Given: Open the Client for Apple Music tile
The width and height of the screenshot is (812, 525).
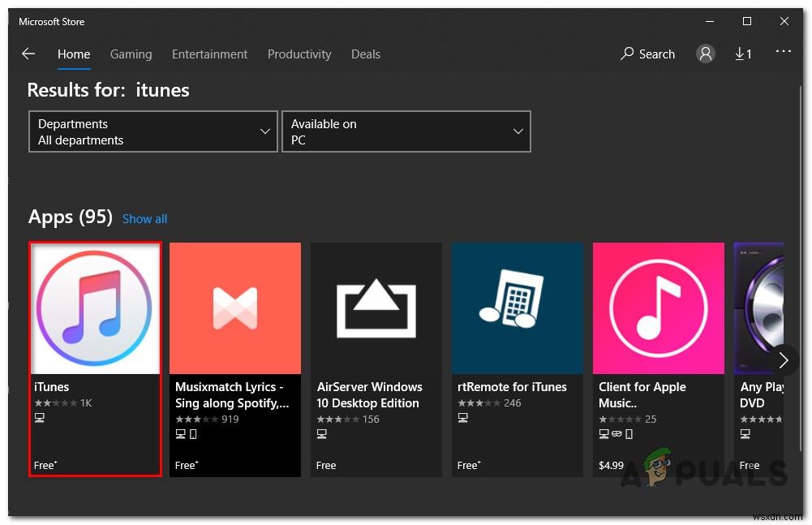Looking at the screenshot, I should pos(659,358).
